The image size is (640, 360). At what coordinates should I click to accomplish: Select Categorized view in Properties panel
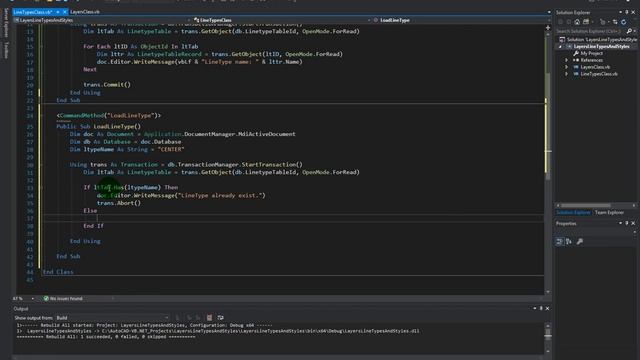pyautogui.click(x=560, y=242)
